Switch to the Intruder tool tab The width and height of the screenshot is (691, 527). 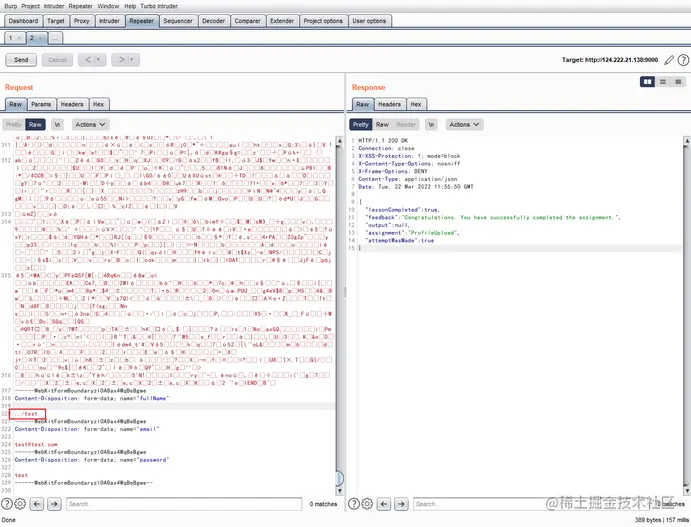coord(109,21)
